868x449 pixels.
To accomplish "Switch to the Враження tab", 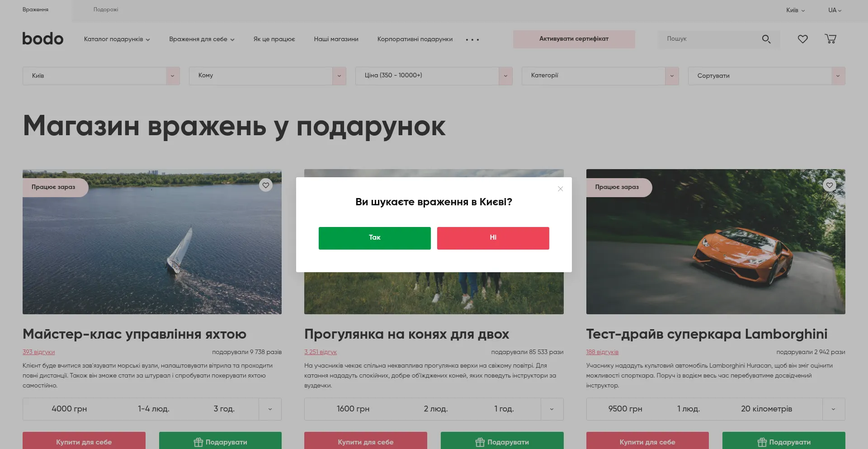I will (x=36, y=9).
